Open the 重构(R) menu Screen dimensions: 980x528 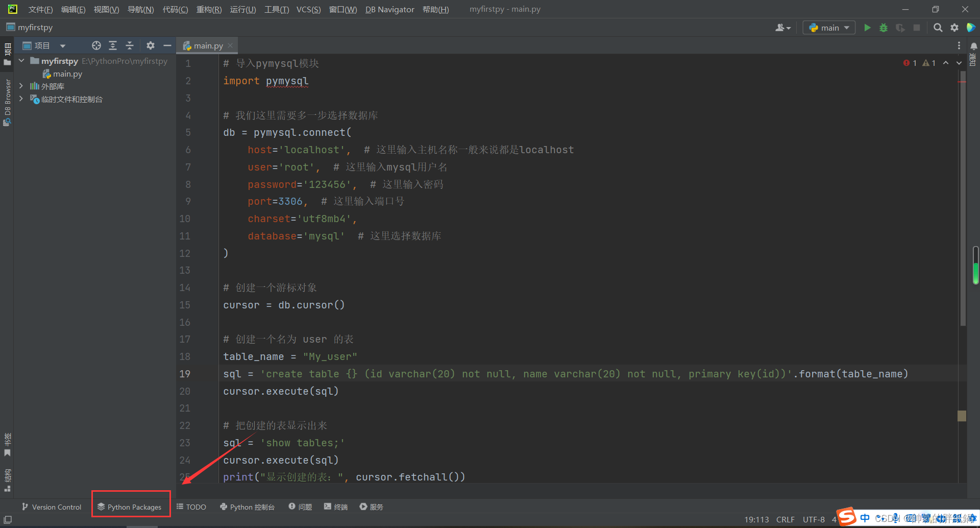click(209, 9)
